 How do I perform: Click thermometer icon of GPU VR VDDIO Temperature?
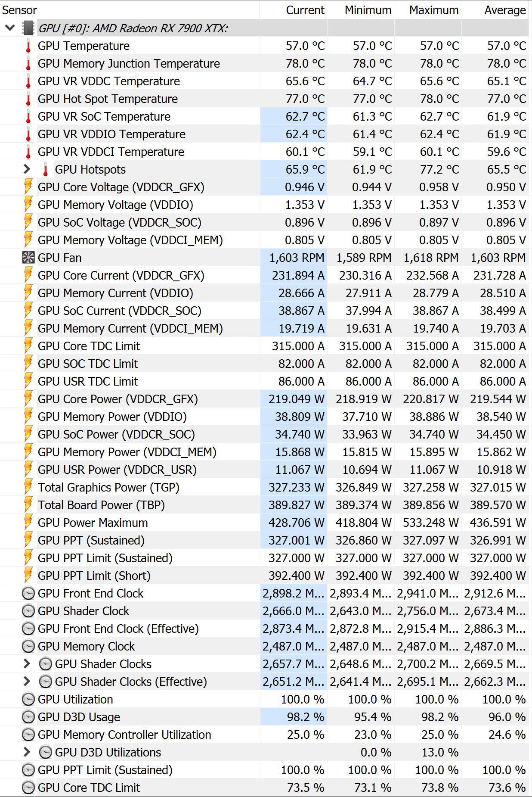[28, 134]
